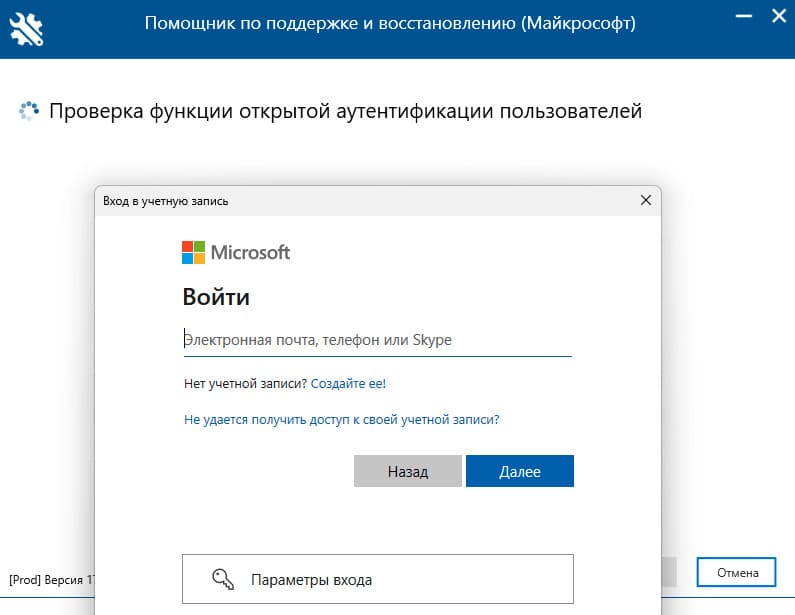Close the "Вход в учетную запись" dialog

645,200
